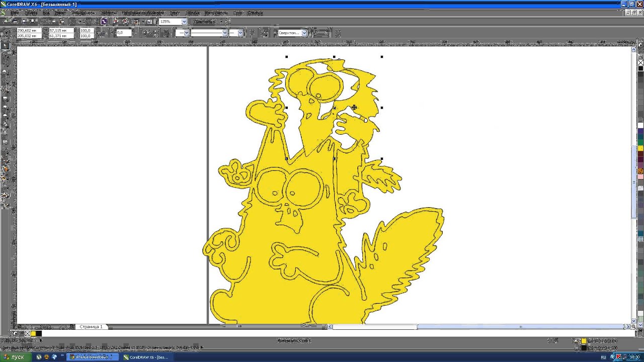Switch to Ателье вениковых taskbar window
644x362 pixels.
[93, 357]
